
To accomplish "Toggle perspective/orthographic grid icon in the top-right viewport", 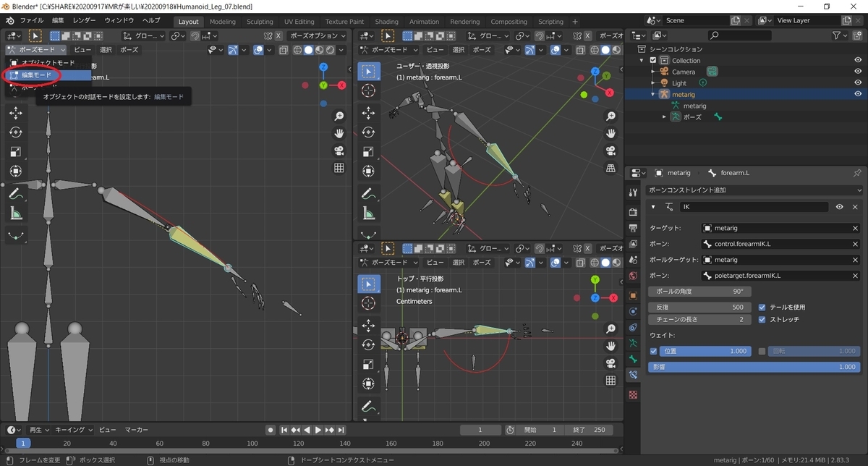I will coord(611,168).
